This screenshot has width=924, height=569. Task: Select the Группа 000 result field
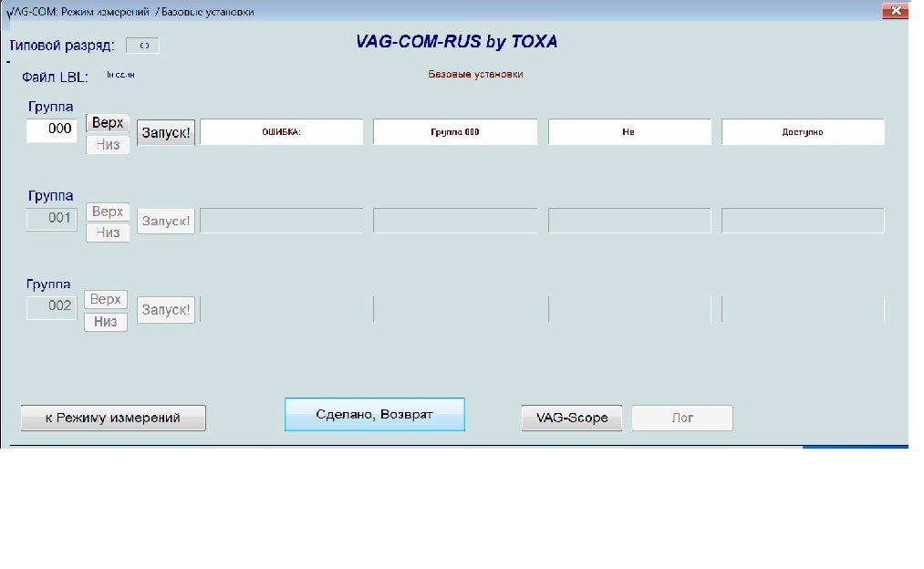point(455,132)
